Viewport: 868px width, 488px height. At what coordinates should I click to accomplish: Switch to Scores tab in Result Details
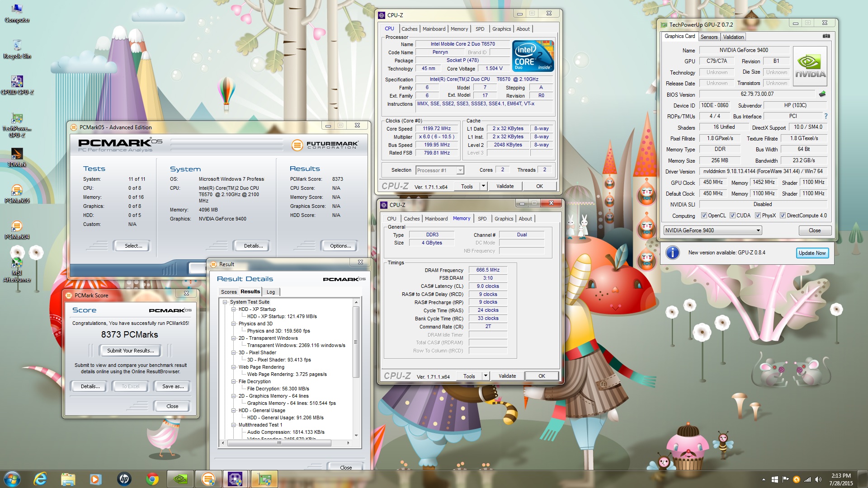[x=228, y=292]
